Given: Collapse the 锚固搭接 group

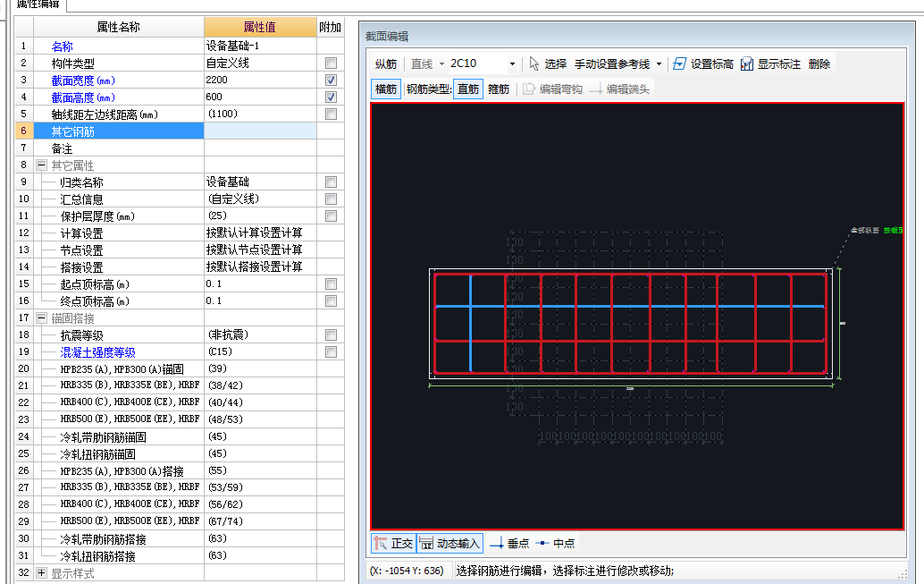Looking at the screenshot, I should [x=41, y=318].
